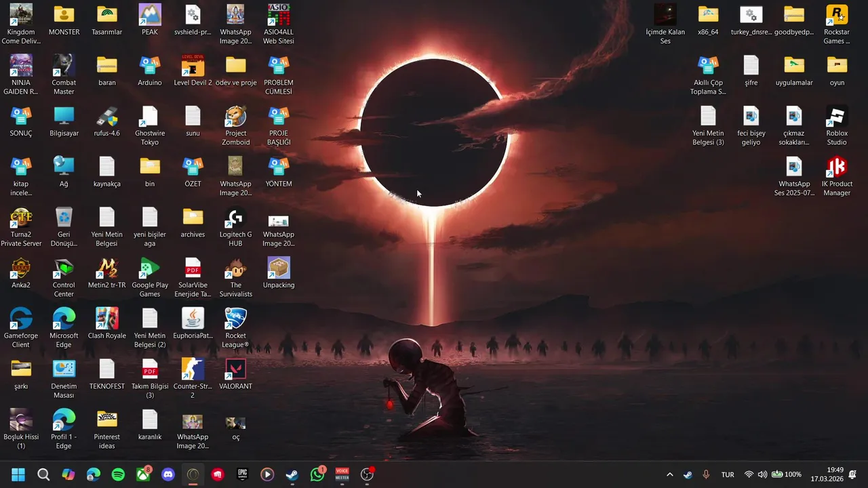Open Google Play Games shortcut

[150, 278]
